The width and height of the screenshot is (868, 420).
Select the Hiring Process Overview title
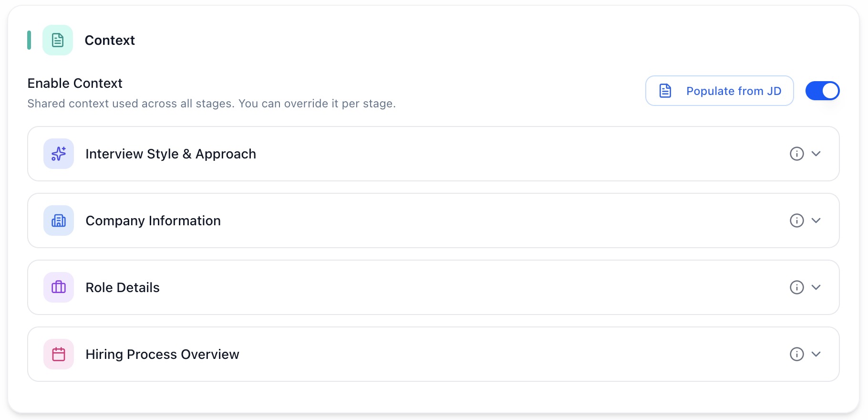(x=162, y=354)
